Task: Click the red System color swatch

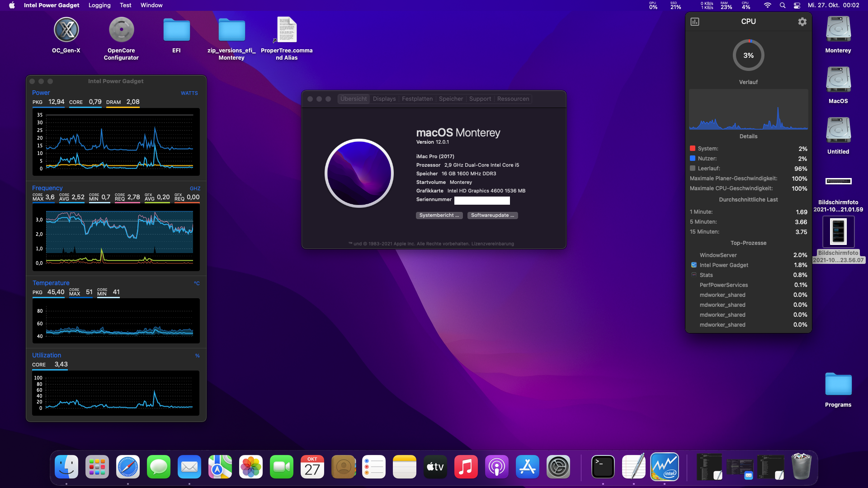Action: click(692, 148)
